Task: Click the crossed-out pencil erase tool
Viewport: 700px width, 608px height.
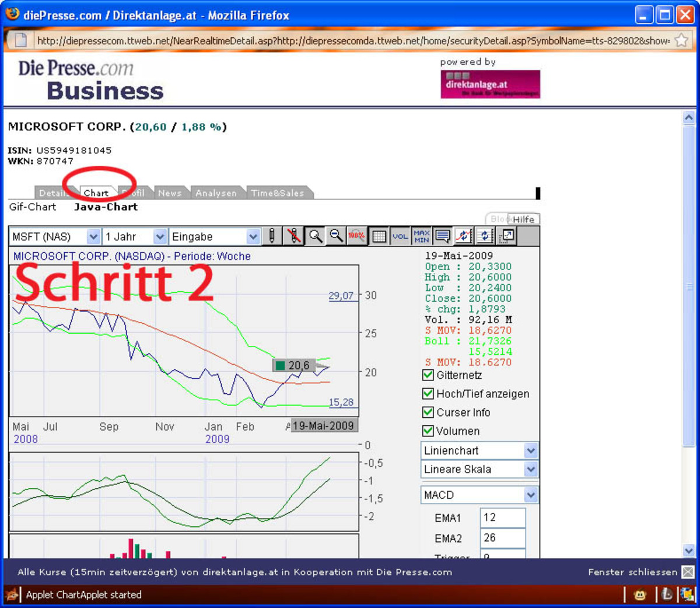Action: point(294,236)
